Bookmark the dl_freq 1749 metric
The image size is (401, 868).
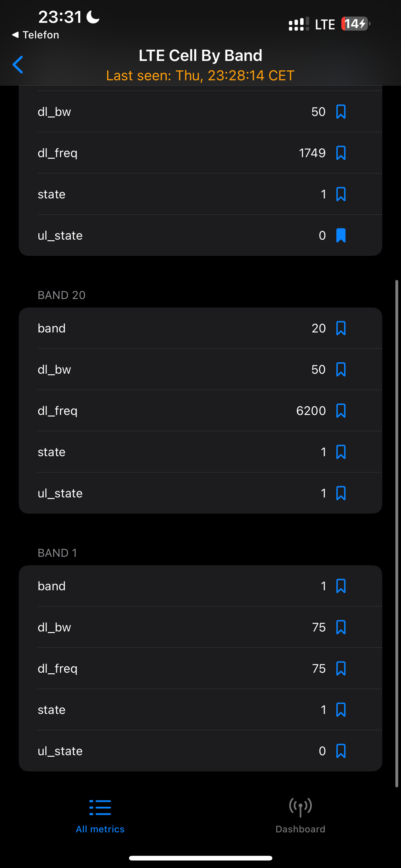coord(341,153)
